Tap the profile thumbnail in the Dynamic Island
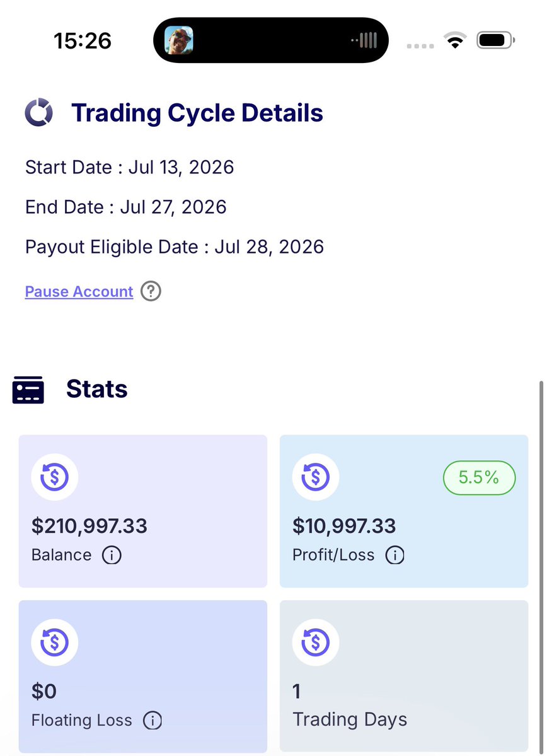Image resolution: width=547 pixels, height=756 pixels. (179, 40)
